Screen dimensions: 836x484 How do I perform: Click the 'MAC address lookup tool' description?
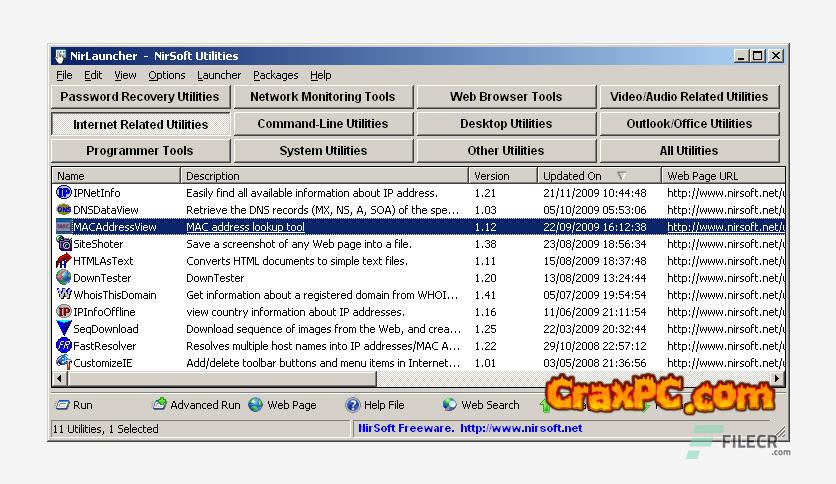pyautogui.click(x=245, y=227)
